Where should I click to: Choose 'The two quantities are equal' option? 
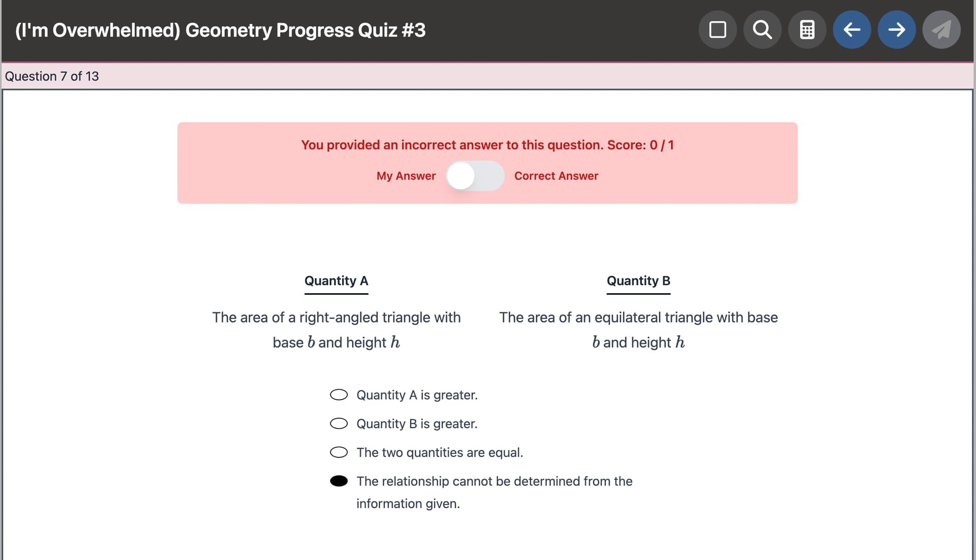coord(339,452)
